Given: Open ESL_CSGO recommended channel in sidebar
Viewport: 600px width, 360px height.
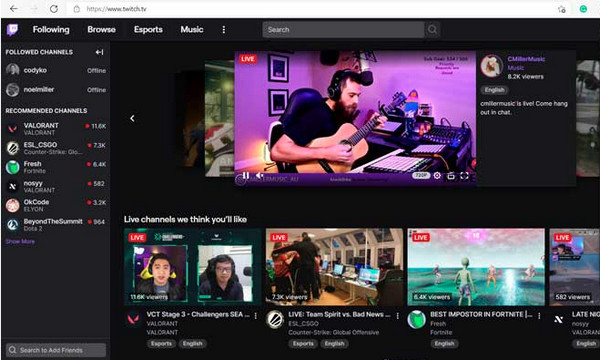Looking at the screenshot, I should coord(56,148).
